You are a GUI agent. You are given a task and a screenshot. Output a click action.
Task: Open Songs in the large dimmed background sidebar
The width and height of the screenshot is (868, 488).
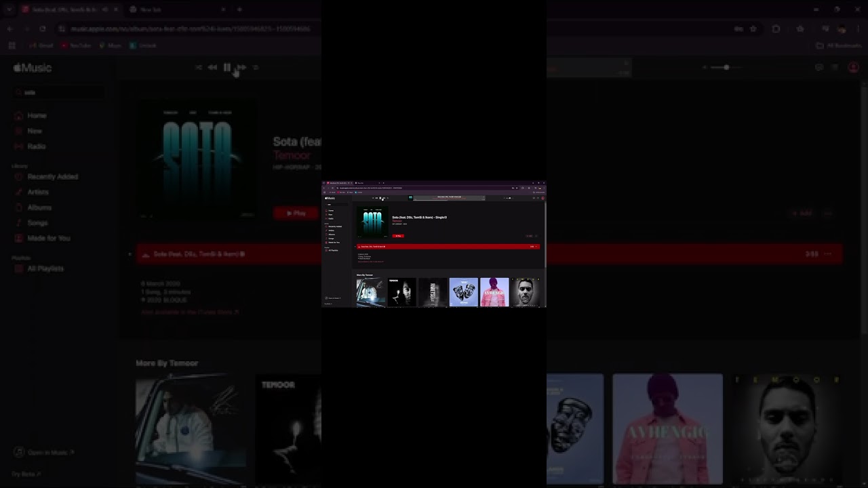click(31, 223)
